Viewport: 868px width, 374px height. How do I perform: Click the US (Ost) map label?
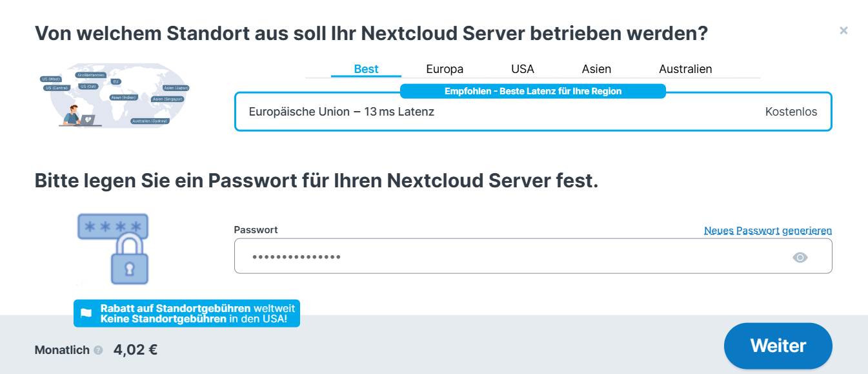click(88, 87)
